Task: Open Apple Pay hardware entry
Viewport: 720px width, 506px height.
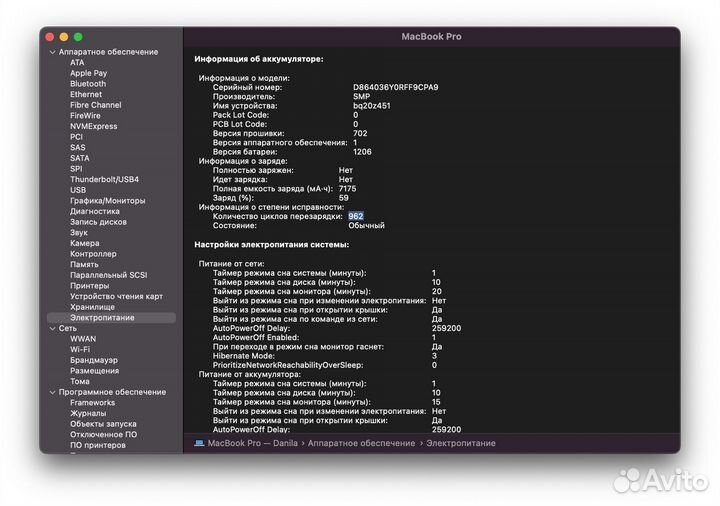Action: [88, 73]
